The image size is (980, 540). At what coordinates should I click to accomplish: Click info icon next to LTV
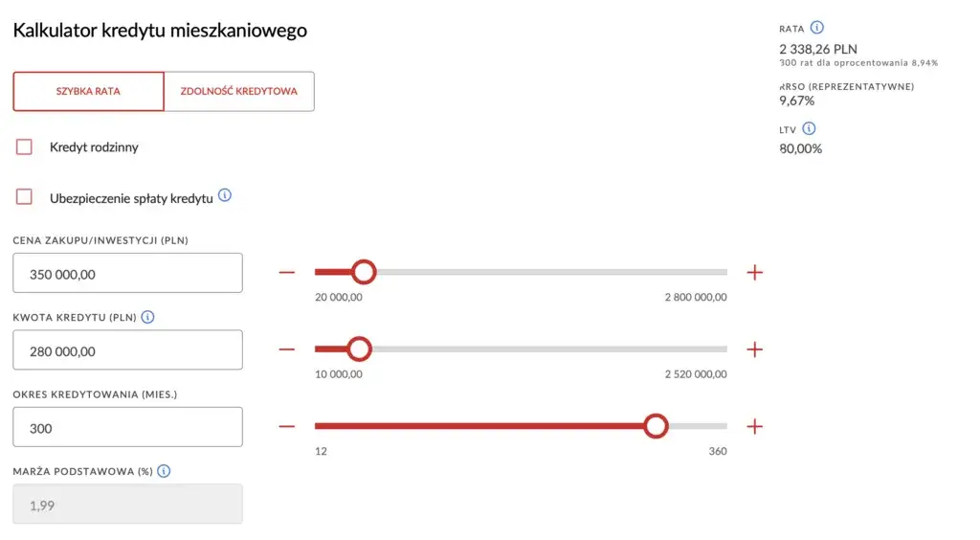click(809, 128)
